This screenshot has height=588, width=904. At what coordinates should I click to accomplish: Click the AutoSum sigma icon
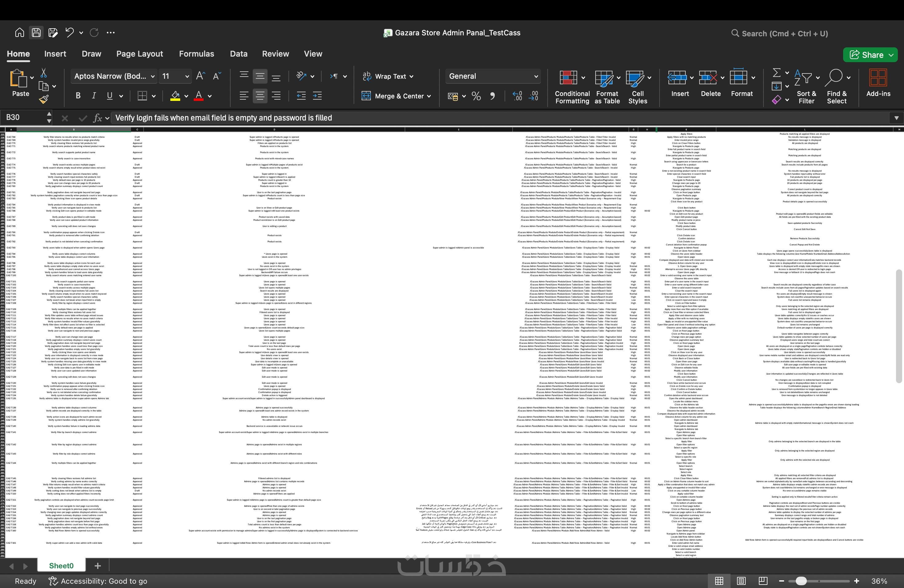pyautogui.click(x=777, y=73)
